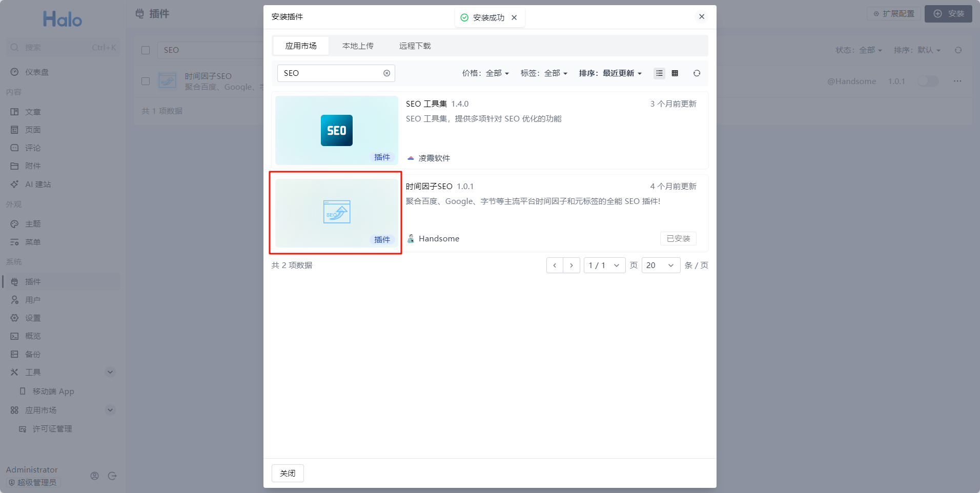
Task: Select the 应用市场 tab
Action: tap(301, 46)
